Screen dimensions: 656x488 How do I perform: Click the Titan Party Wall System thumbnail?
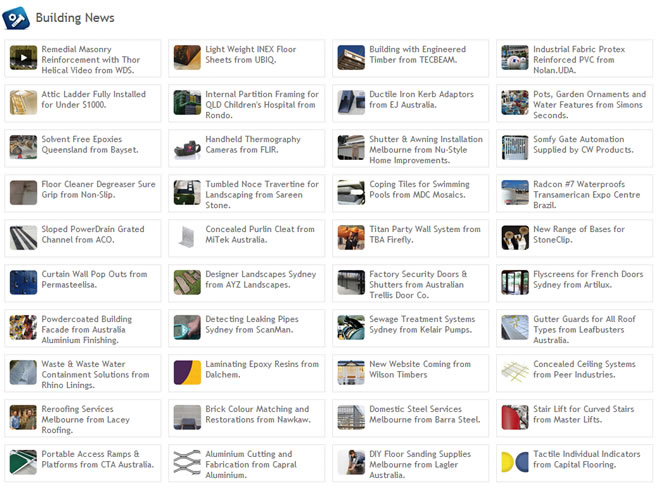(351, 237)
